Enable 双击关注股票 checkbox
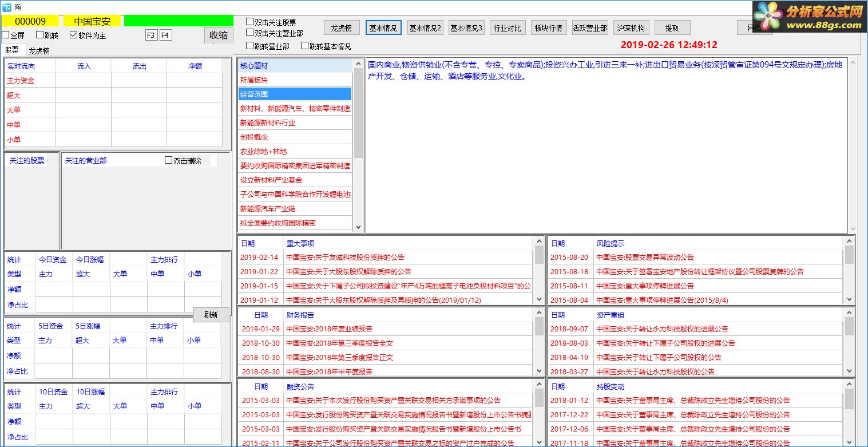 pos(249,22)
